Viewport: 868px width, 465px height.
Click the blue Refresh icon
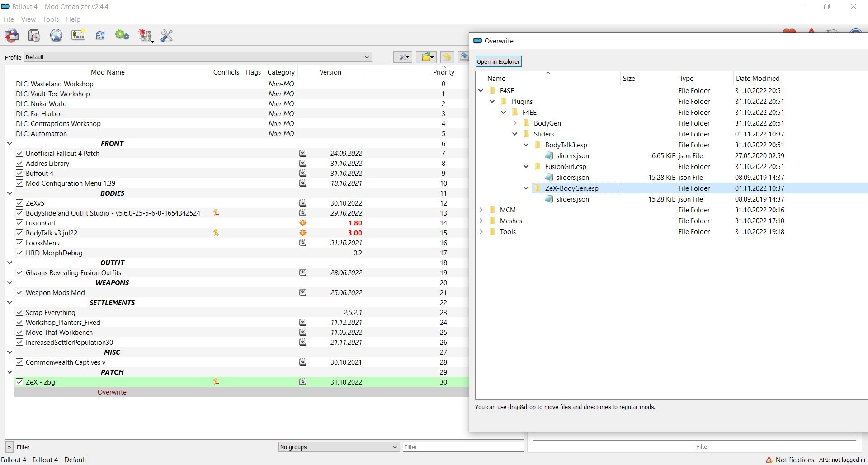[100, 35]
